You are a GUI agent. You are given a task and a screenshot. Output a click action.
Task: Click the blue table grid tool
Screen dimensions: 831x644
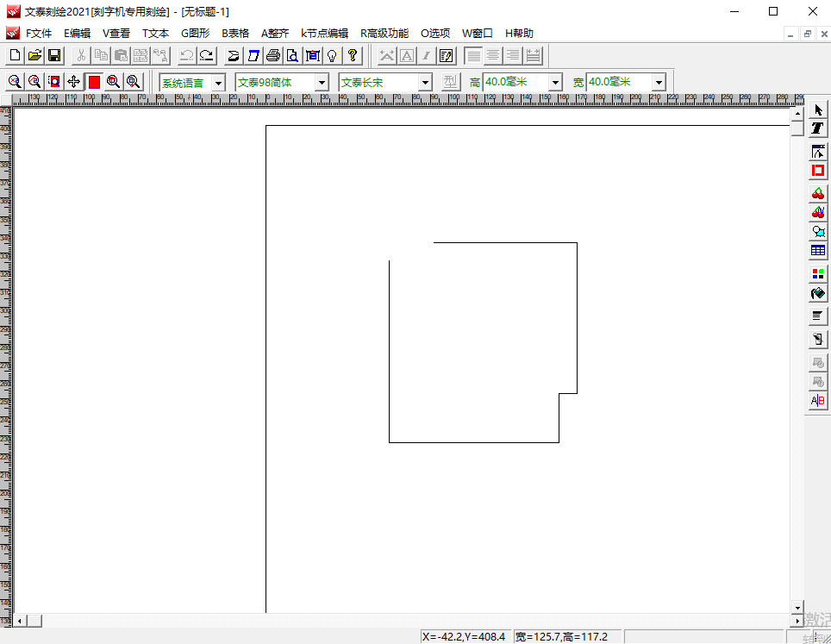coord(818,250)
